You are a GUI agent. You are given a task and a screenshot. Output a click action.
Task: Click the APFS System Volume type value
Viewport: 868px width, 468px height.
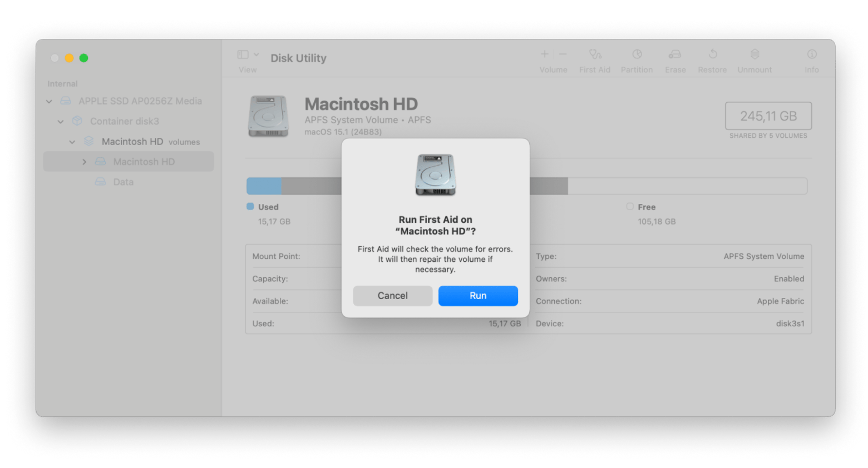click(x=764, y=256)
